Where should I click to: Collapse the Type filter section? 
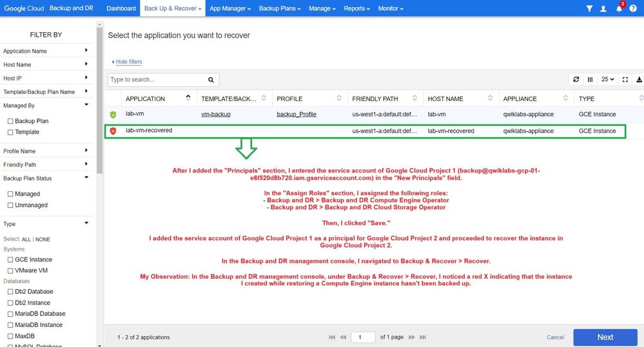tap(86, 223)
